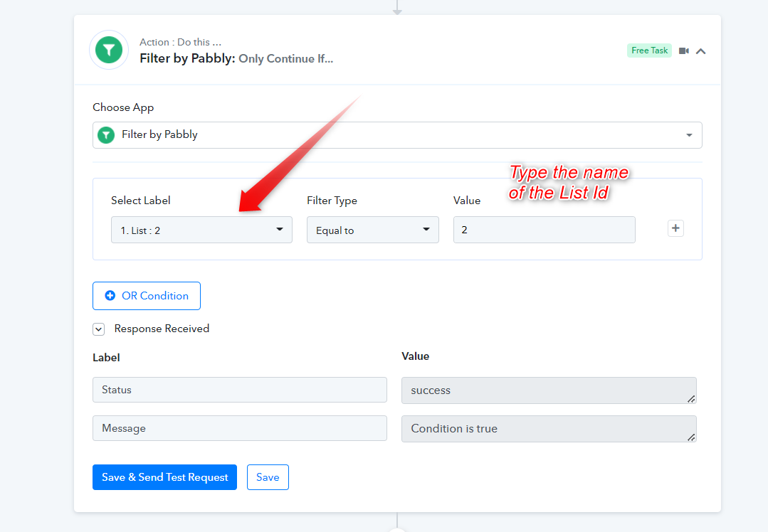The height and width of the screenshot is (532, 768).
Task: Click the resize handle of the Condition is true box
Action: click(x=691, y=437)
